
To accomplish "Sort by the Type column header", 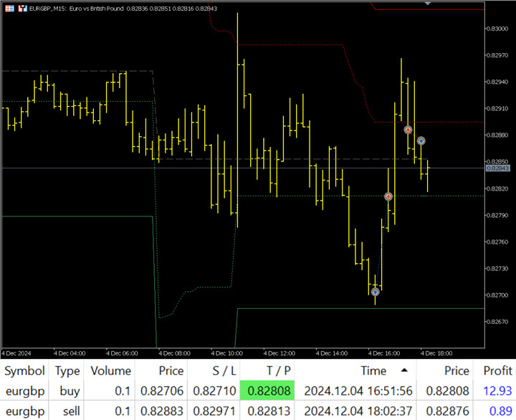I will 67,371.
